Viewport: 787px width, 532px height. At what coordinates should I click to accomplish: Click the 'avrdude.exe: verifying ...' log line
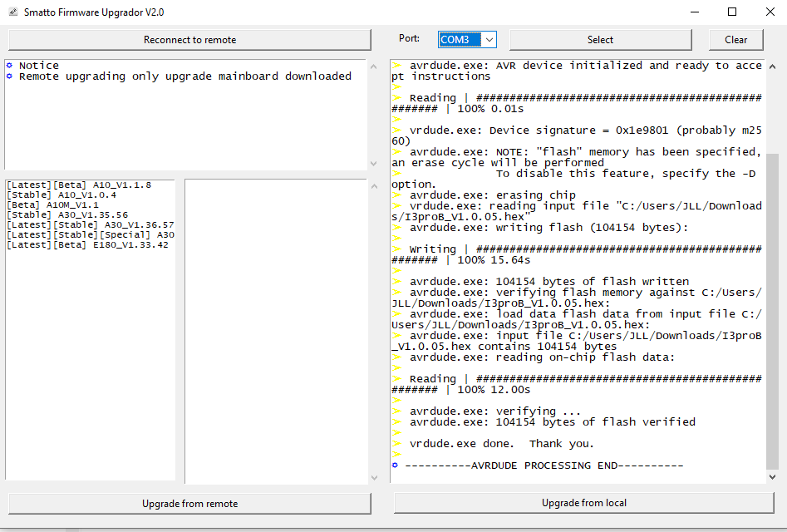tap(495, 411)
